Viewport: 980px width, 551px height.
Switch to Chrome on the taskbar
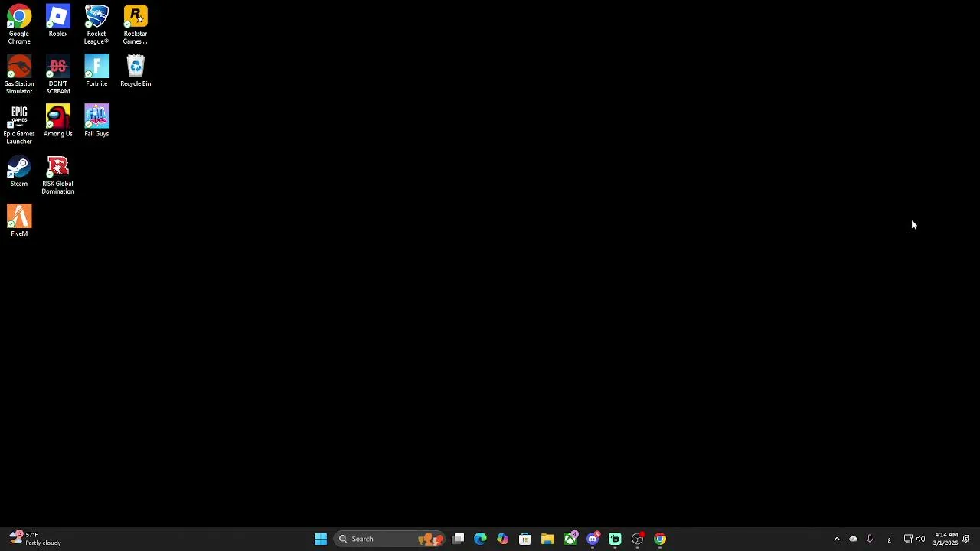(x=660, y=539)
